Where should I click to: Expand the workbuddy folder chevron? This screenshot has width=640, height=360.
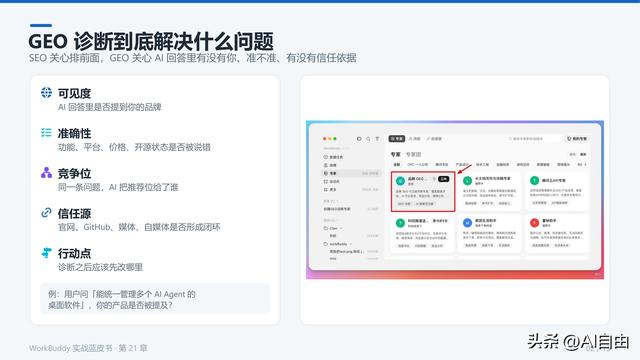pyautogui.click(x=351, y=244)
